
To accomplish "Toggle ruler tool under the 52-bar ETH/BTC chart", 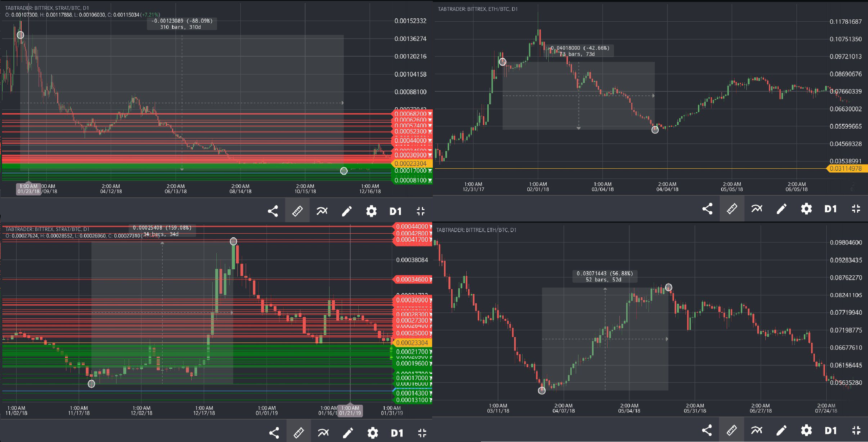I will coord(732,430).
